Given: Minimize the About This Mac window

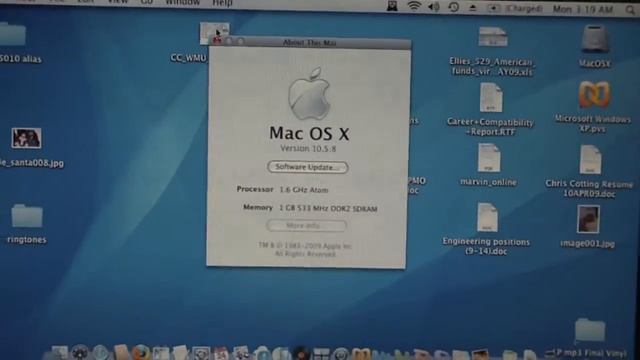Looking at the screenshot, I should tap(229, 41).
